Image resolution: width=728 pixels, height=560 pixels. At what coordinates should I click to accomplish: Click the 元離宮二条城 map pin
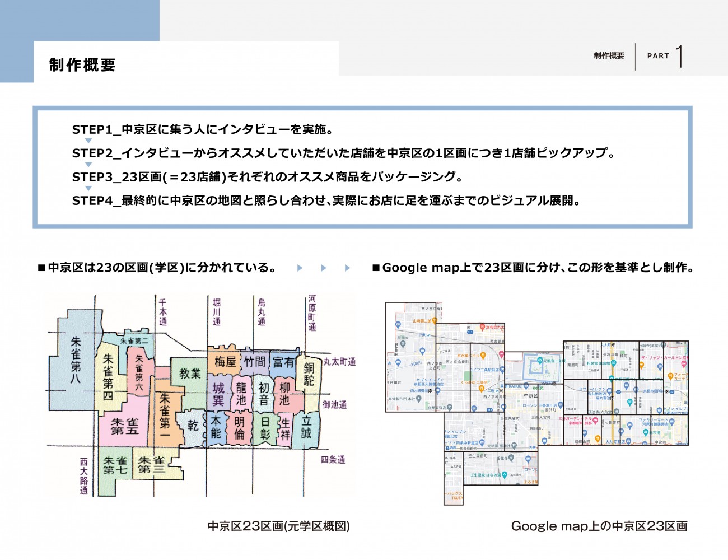coord(540,361)
